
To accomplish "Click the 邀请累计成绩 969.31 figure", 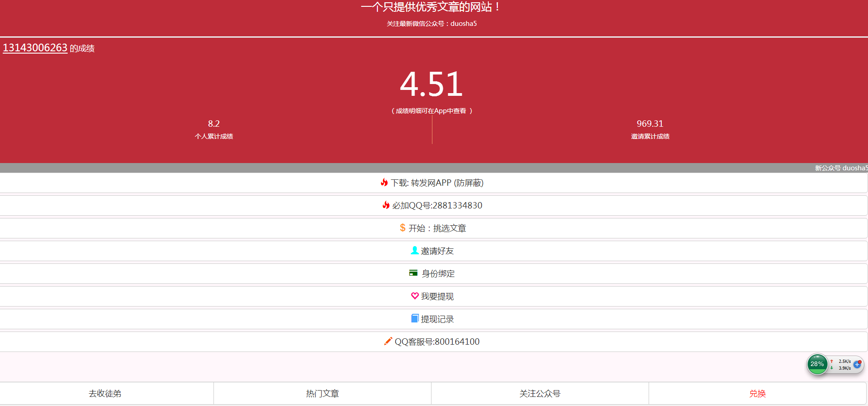I will [x=650, y=124].
